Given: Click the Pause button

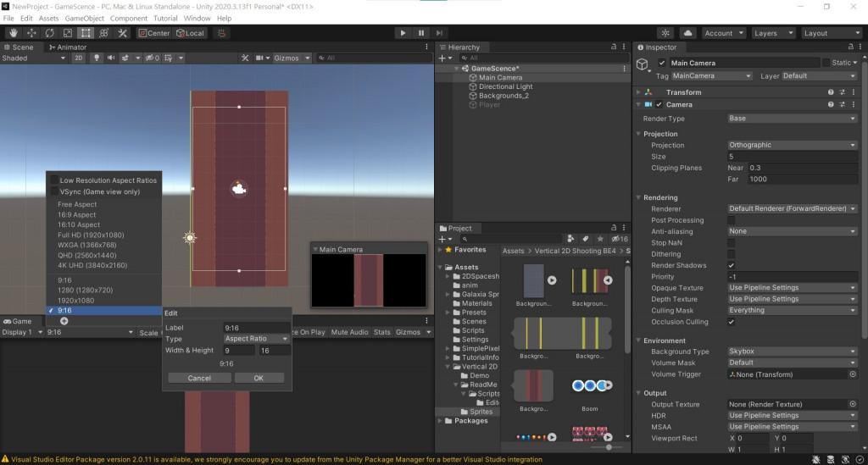Looking at the screenshot, I should pyautogui.click(x=421, y=33).
